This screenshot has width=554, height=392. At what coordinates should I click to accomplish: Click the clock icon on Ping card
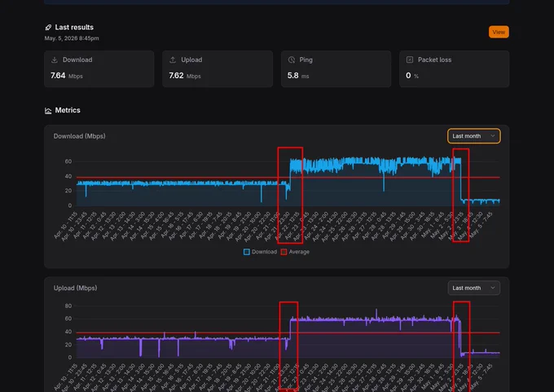tap(292, 59)
